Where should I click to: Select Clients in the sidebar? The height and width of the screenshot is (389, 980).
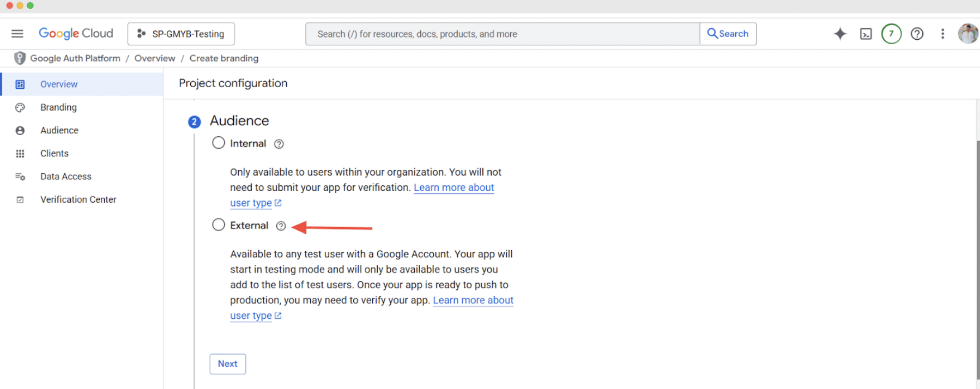pos(82,154)
